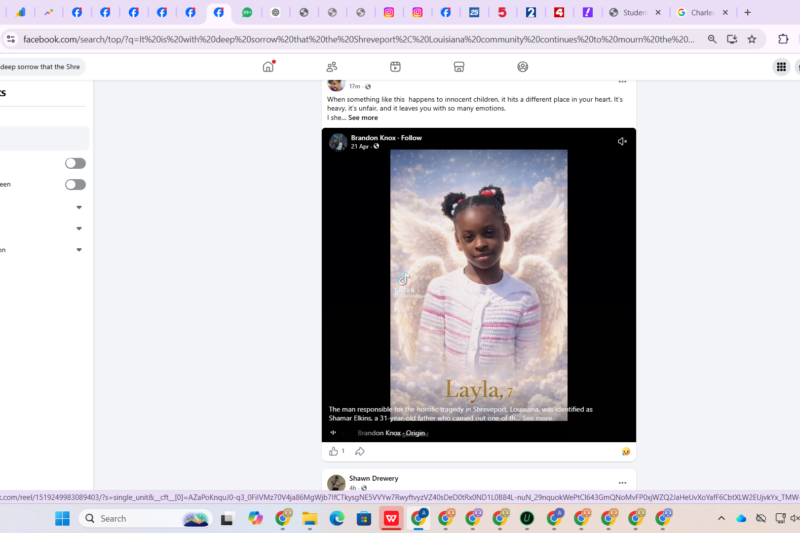Viewport: 800px width, 533px height.
Task: Open the green U app on taskbar
Action: [x=527, y=518]
